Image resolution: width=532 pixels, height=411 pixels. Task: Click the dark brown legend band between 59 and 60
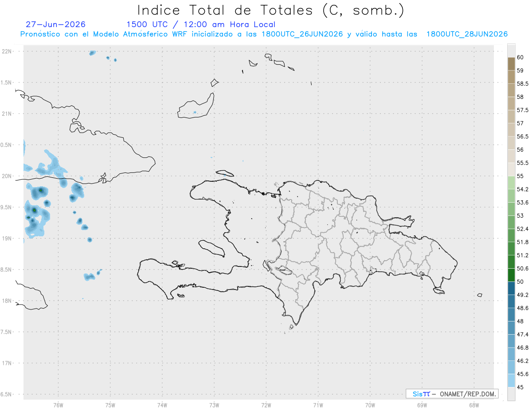pos(511,64)
